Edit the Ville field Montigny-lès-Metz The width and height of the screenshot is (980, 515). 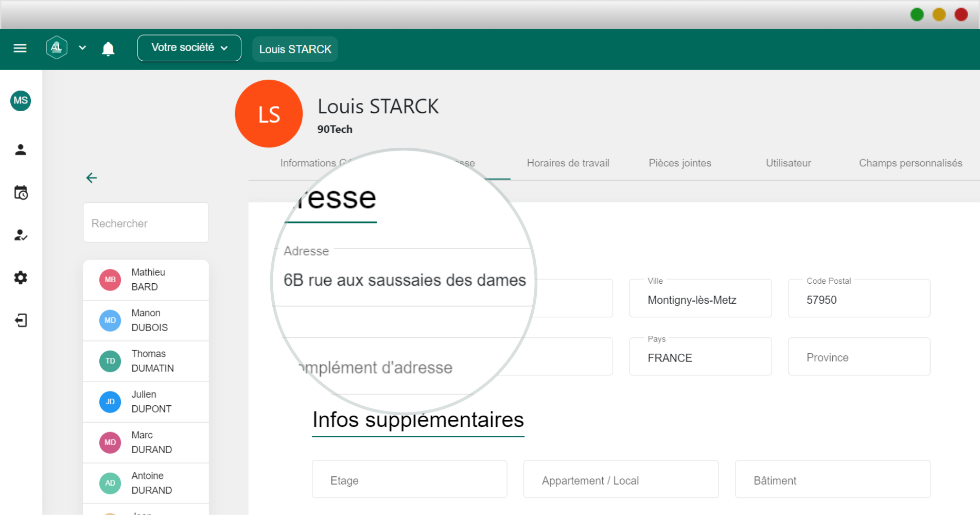(x=700, y=298)
